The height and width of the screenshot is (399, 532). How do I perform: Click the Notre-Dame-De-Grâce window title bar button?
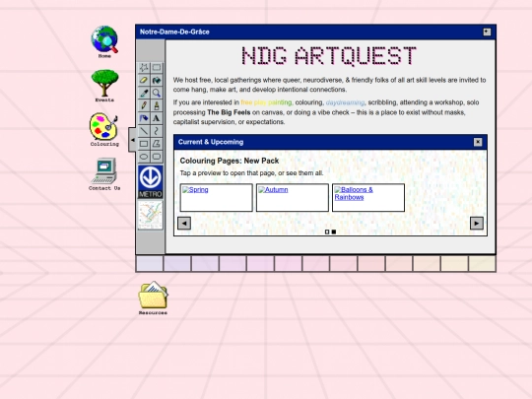pos(487,32)
